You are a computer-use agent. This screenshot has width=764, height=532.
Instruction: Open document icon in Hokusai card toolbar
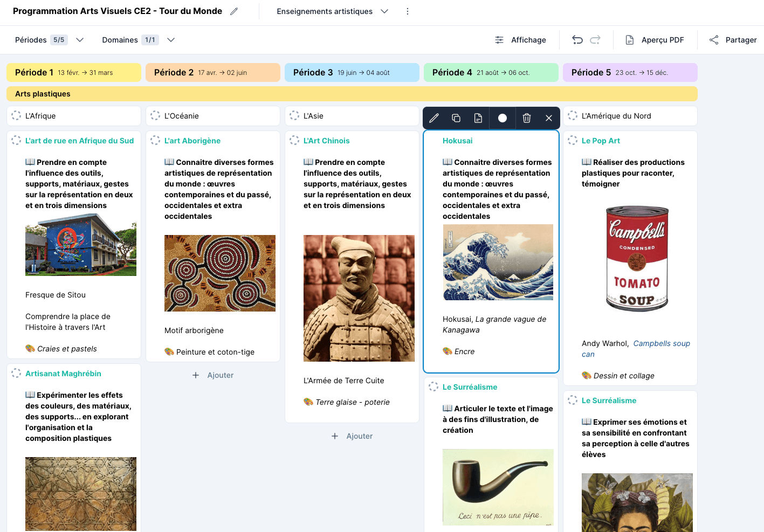pyautogui.click(x=478, y=118)
